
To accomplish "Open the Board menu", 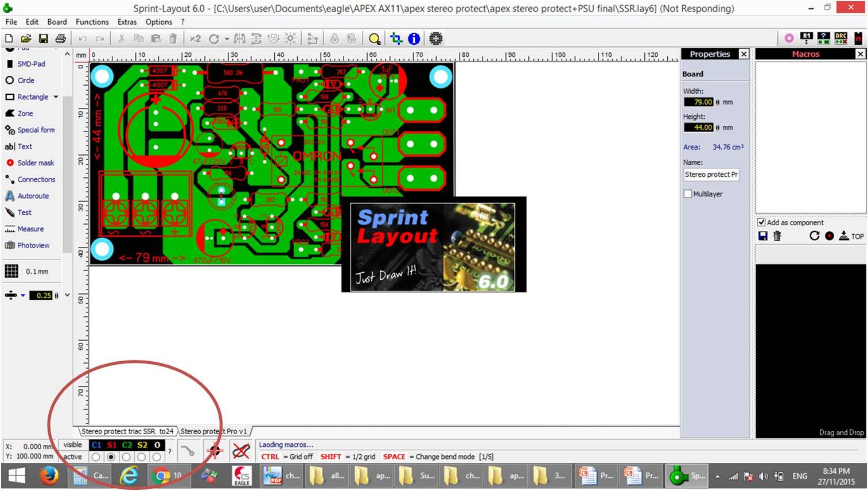I will [57, 22].
